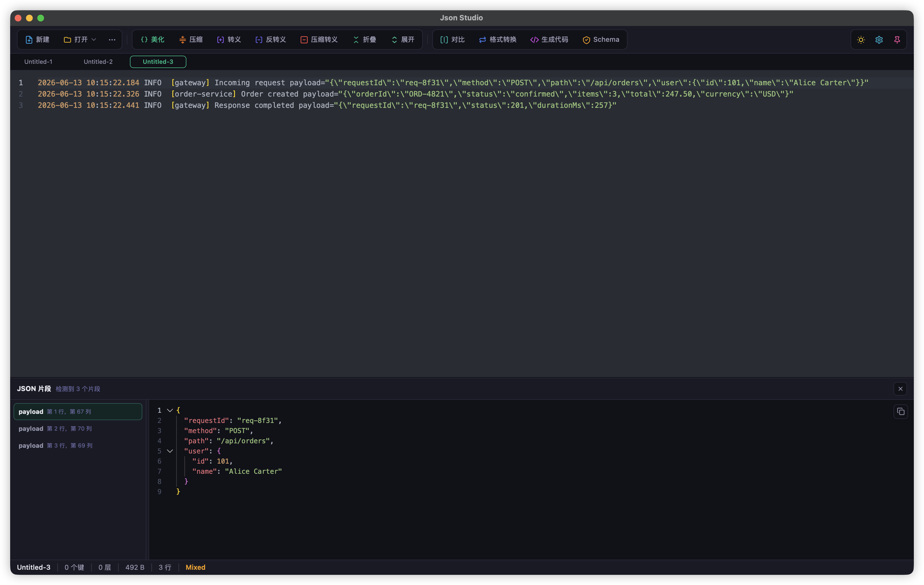
Task: Open a file with 打开
Action: 76,40
